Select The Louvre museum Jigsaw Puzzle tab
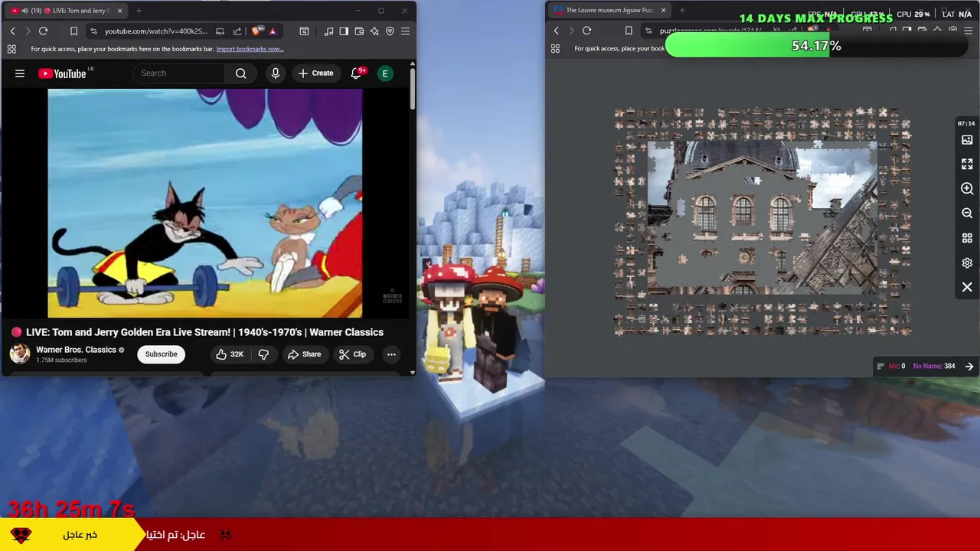The image size is (980, 551). click(x=609, y=11)
